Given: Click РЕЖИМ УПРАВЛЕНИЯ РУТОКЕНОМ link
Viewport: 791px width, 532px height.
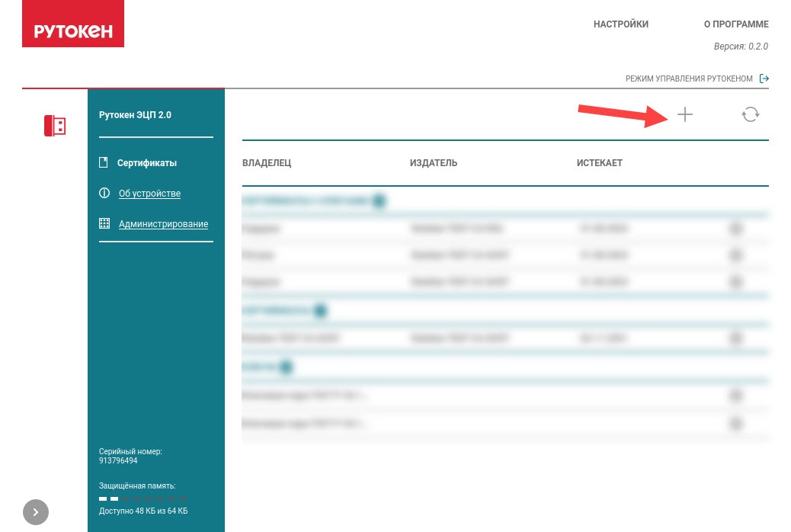Looking at the screenshot, I should tap(689, 79).
